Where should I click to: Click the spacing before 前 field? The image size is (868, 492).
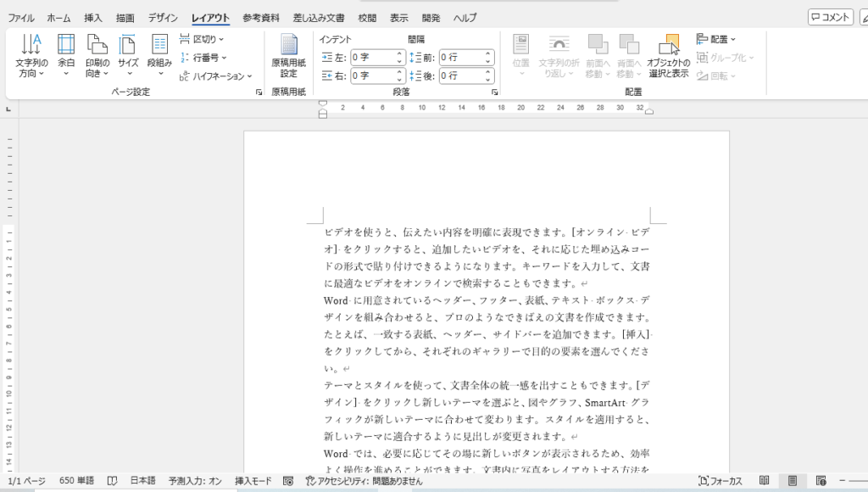pyautogui.click(x=460, y=58)
